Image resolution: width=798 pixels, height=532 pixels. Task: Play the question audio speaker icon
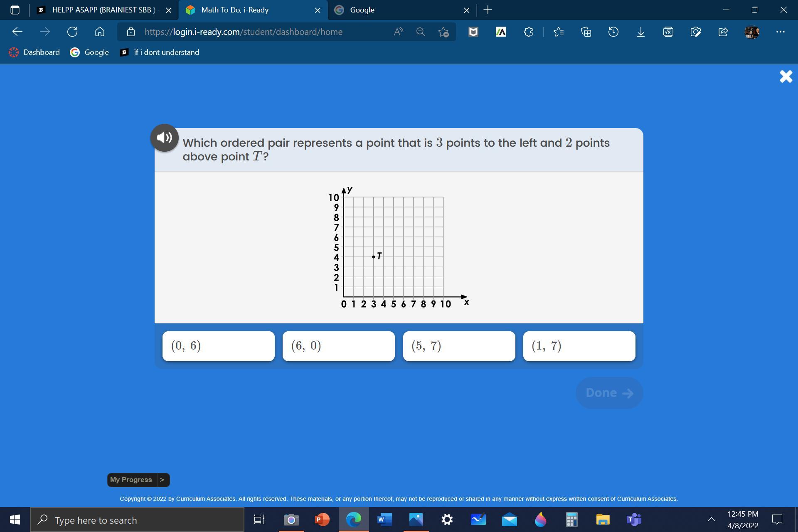165,138
